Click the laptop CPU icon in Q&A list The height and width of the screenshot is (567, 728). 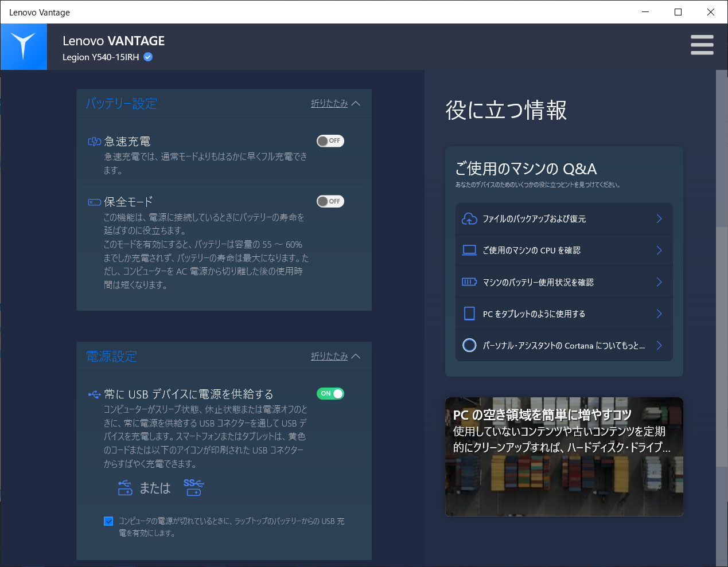(469, 251)
